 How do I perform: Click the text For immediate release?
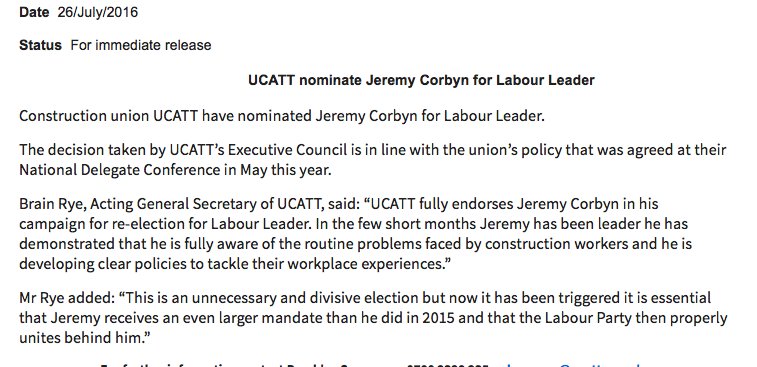(x=141, y=45)
